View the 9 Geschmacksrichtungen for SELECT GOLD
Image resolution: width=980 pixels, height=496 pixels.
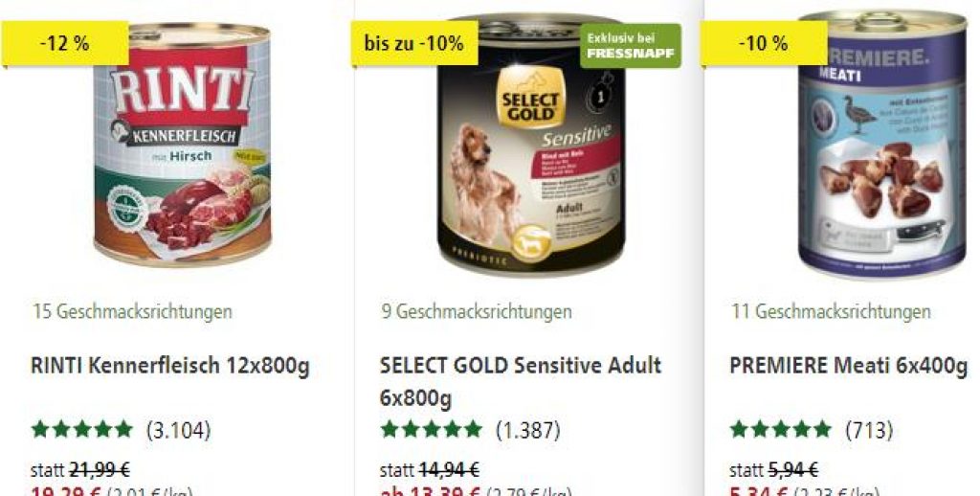[477, 311]
